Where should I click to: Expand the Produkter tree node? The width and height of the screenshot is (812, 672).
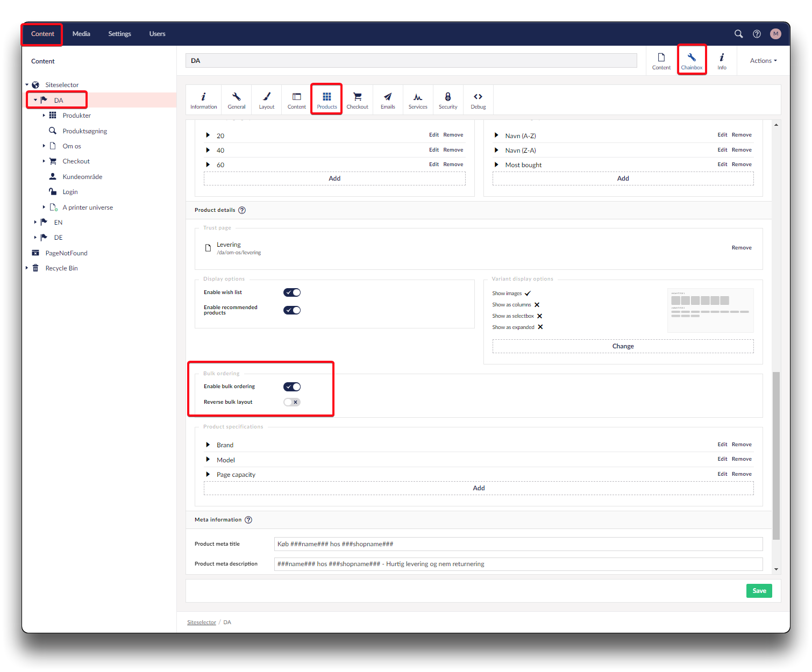(44, 116)
